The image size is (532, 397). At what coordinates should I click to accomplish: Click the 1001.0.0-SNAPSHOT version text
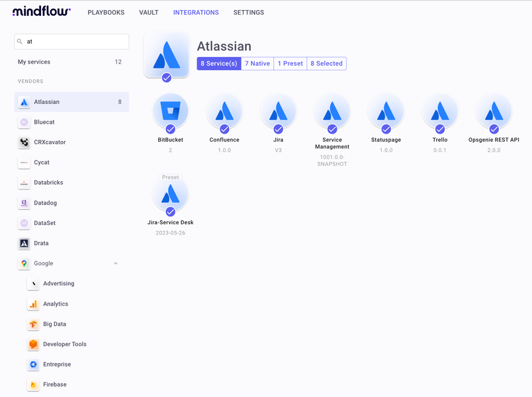tap(332, 161)
